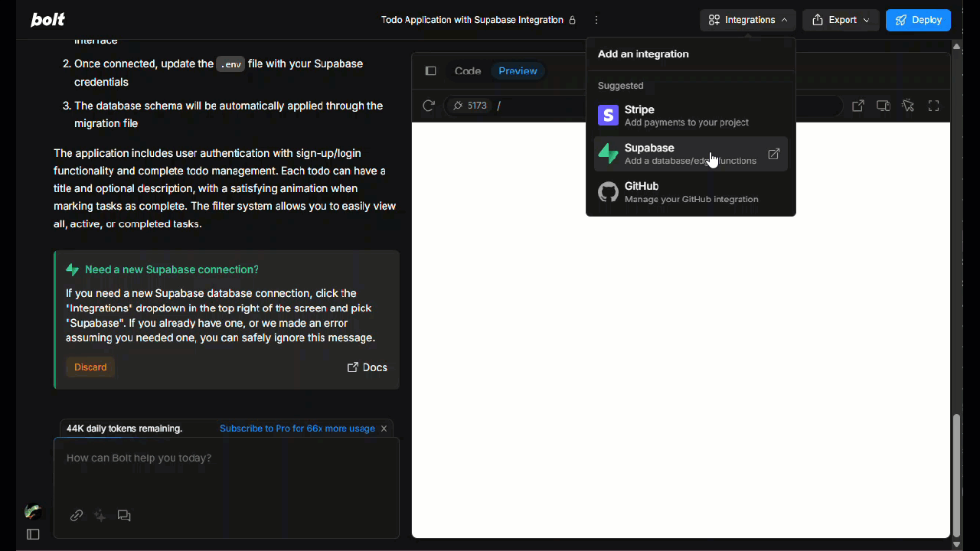Open Supabase dashboard via external link icon
This screenshot has width=980, height=551.
click(774, 153)
